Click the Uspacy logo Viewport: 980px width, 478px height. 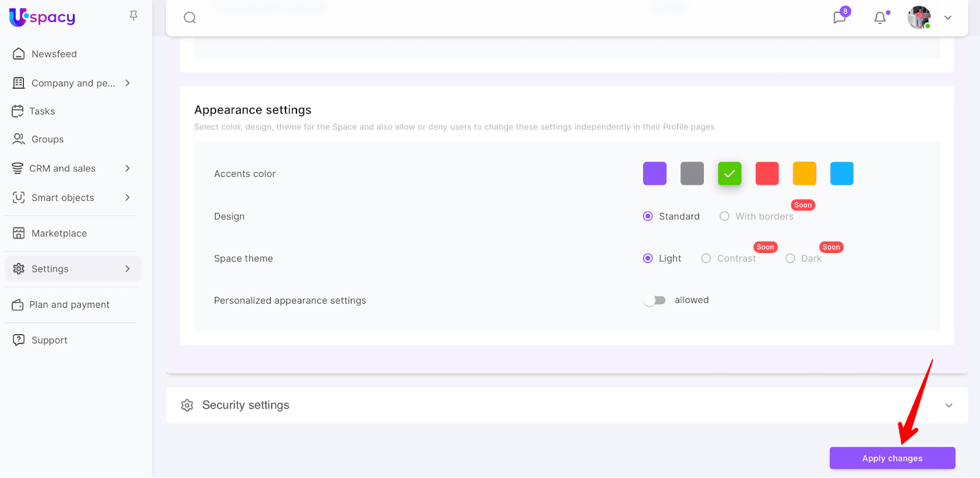pyautogui.click(x=42, y=17)
